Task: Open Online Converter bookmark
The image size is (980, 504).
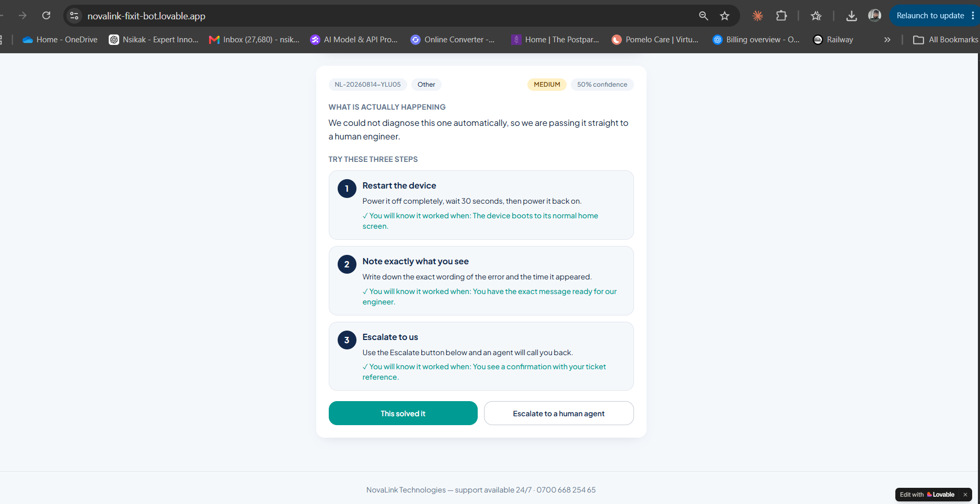Action: coord(453,40)
